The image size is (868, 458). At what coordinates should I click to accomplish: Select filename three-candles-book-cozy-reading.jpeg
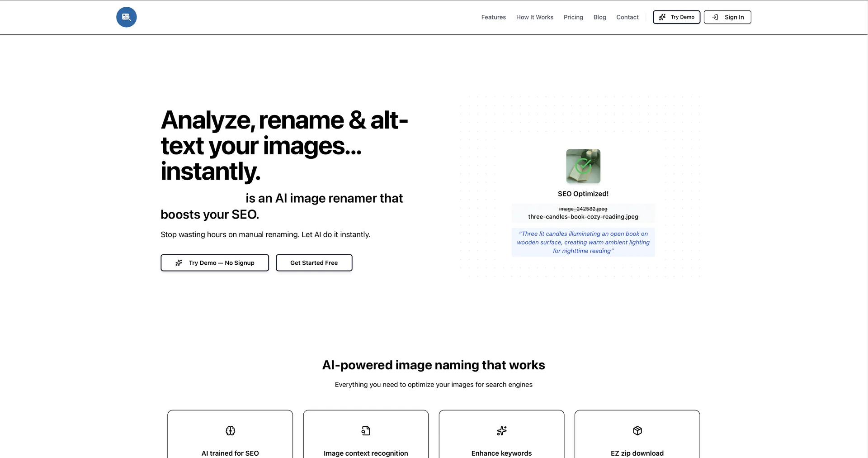pos(583,217)
